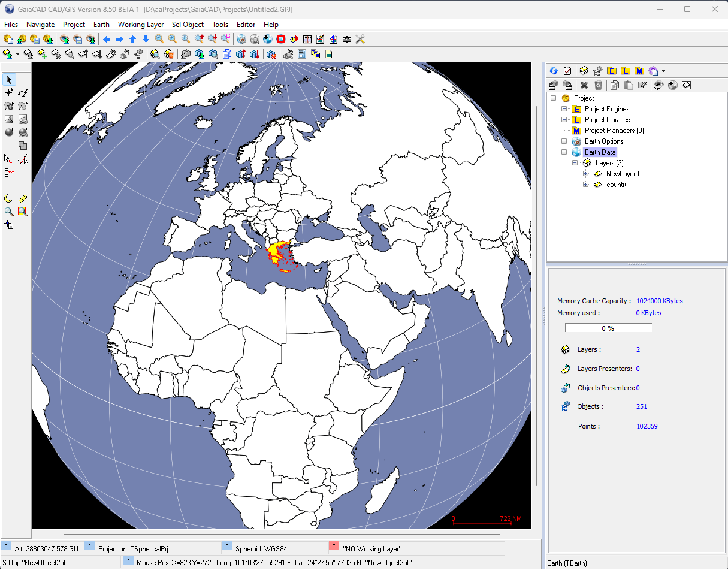Choose the red vertex edit tool
The height and width of the screenshot is (570, 728).
click(23, 159)
